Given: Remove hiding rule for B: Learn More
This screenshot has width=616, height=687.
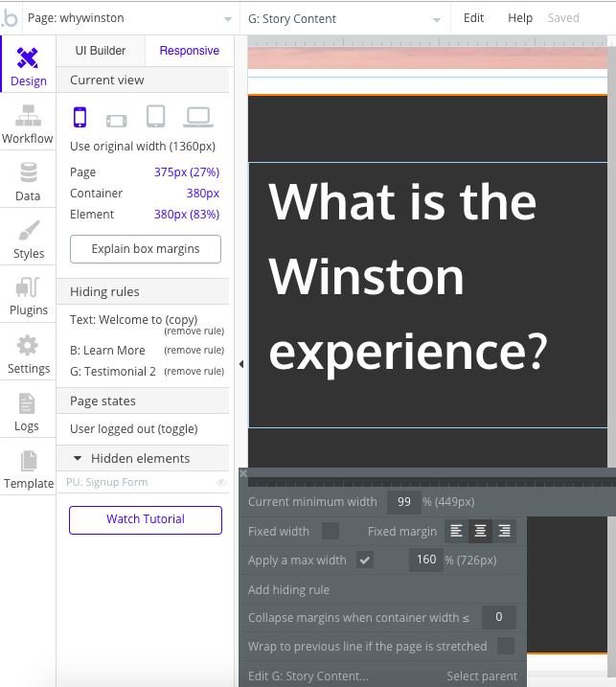Looking at the screenshot, I should coord(194,350).
